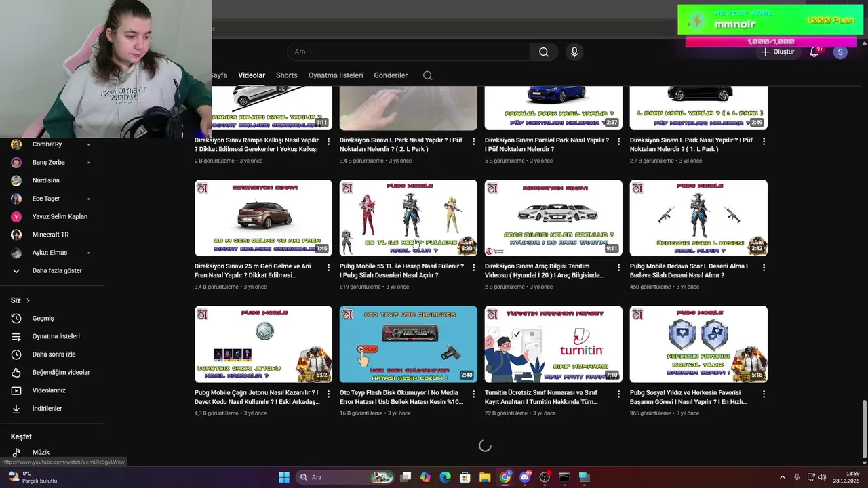This screenshot has width=868, height=488.
Task: Open Turnitin video thumbnail
Action: (x=553, y=344)
